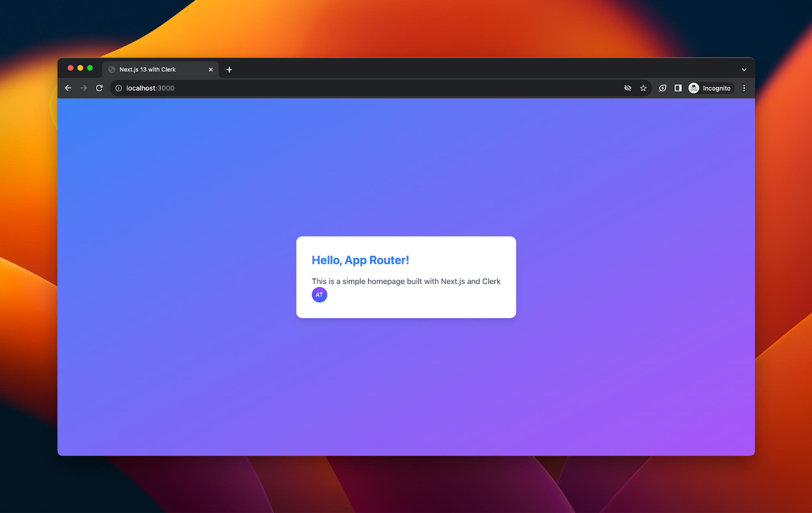Image resolution: width=812 pixels, height=513 pixels.
Task: Maximize the window with the green button
Action: point(90,68)
